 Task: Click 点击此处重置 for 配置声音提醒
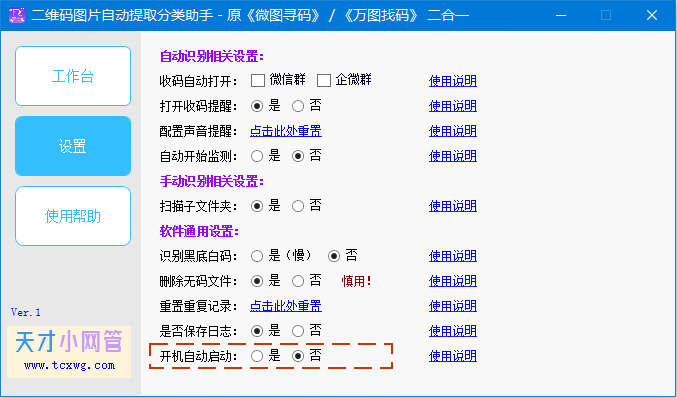pos(286,131)
